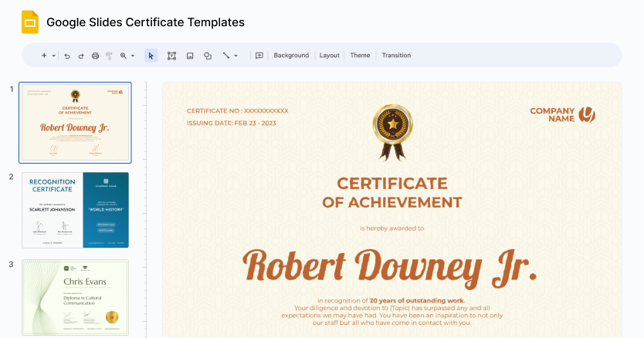Screen dimensions: 644x338
Task: Click the zoom magnifier icon
Action: (124, 56)
